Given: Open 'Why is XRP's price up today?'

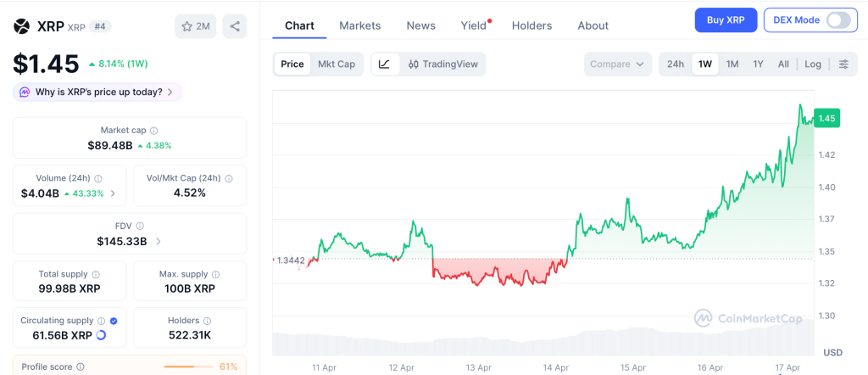Looking at the screenshot, I should (97, 92).
